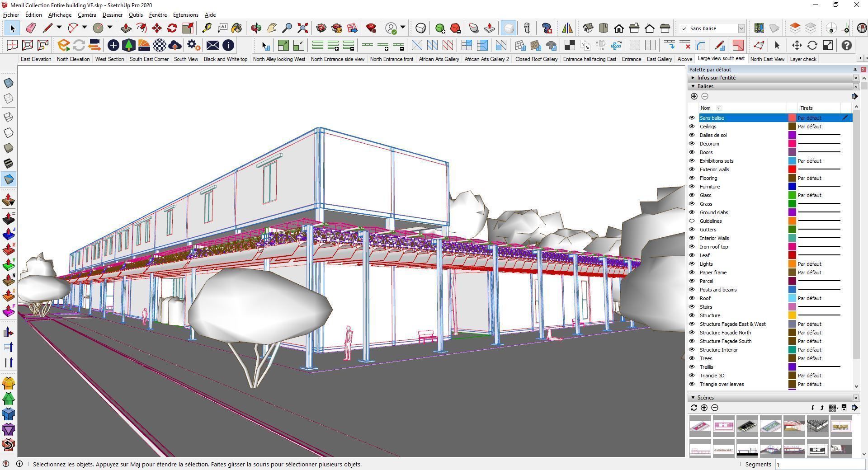The height and width of the screenshot is (470, 868).
Task: Open the Caméra menu
Action: (x=87, y=14)
